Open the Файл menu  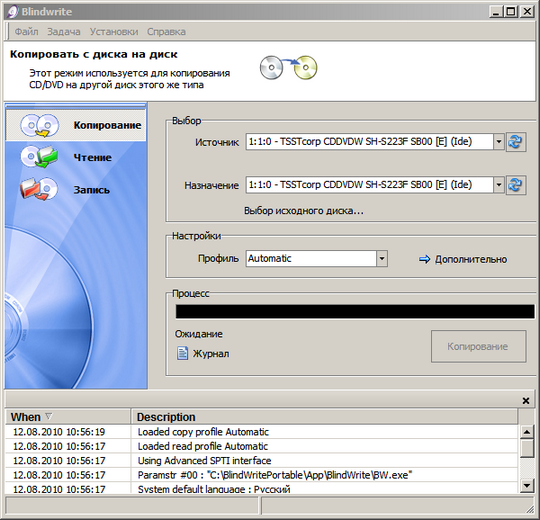(27, 32)
